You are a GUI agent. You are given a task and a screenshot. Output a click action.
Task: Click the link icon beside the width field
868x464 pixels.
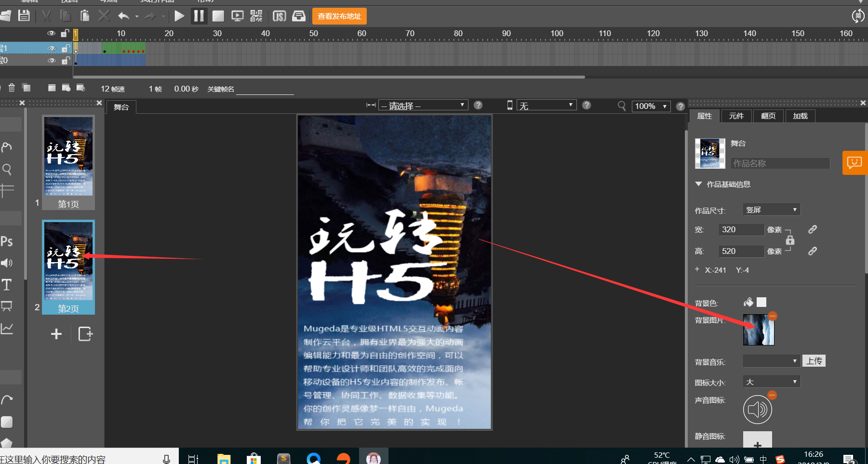(x=813, y=229)
